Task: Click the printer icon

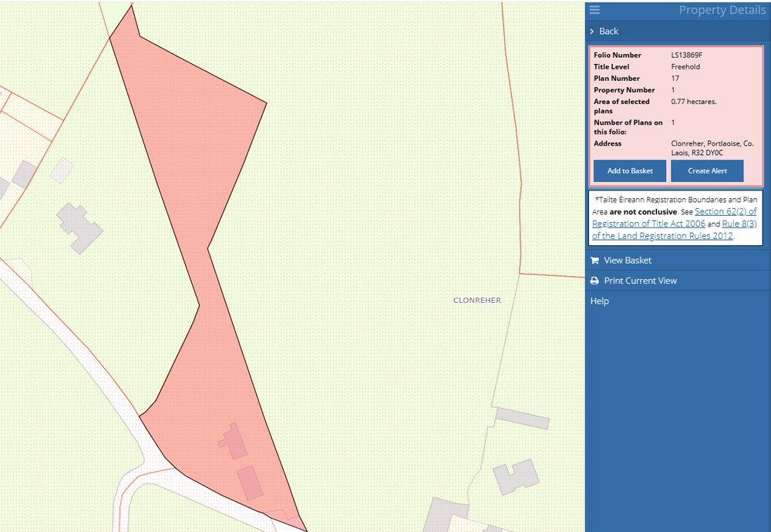Action: tap(594, 281)
